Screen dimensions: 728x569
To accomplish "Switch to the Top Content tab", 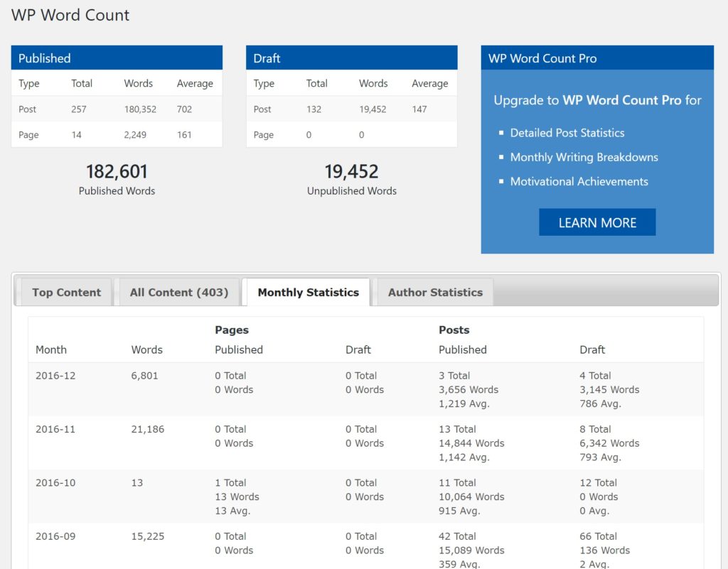I will point(66,292).
